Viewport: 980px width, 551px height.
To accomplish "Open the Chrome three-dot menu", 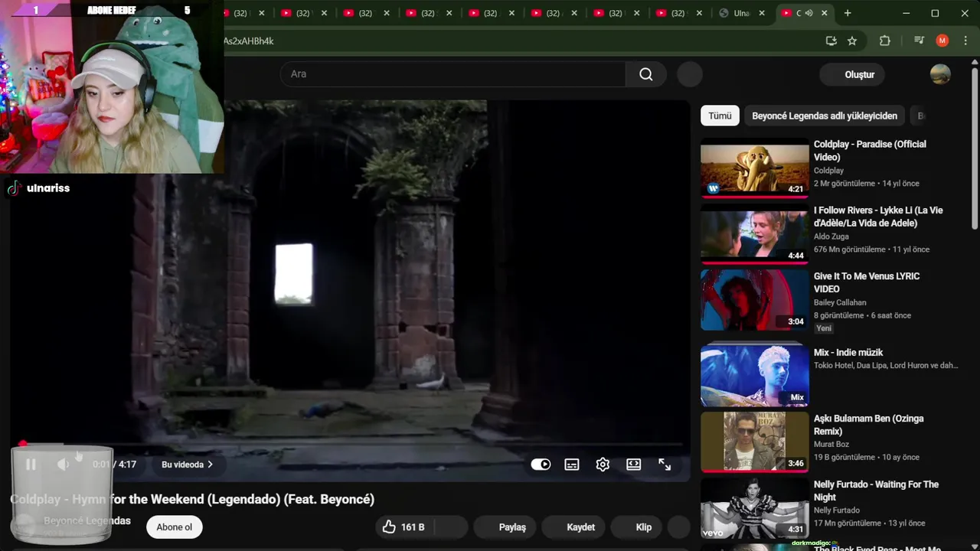I will (965, 41).
